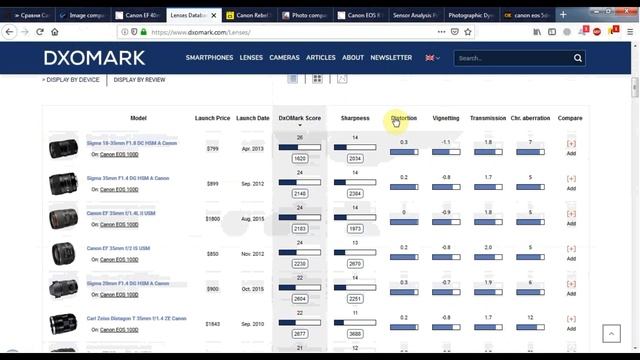Sort by Sharpness column header

point(355,118)
